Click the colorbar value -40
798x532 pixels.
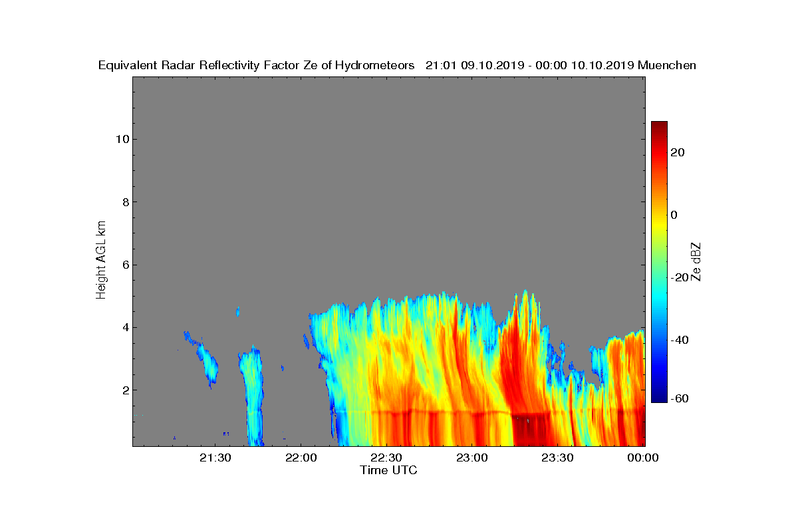click(680, 340)
